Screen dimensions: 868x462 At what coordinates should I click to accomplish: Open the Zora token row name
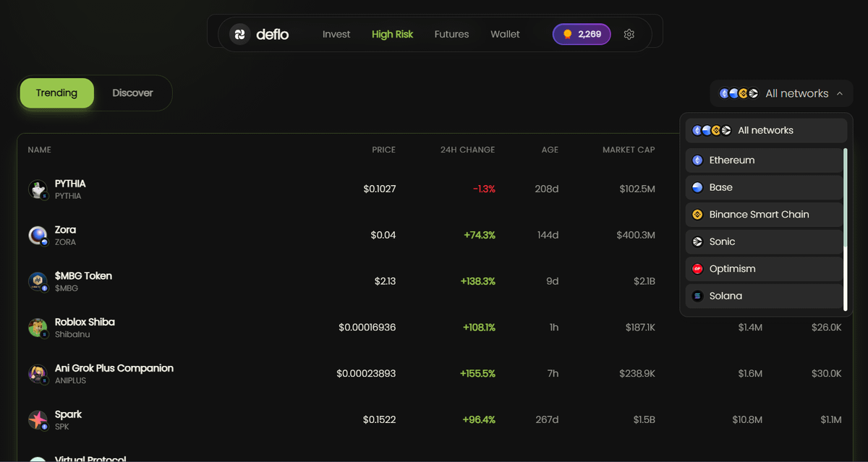pyautogui.click(x=65, y=230)
